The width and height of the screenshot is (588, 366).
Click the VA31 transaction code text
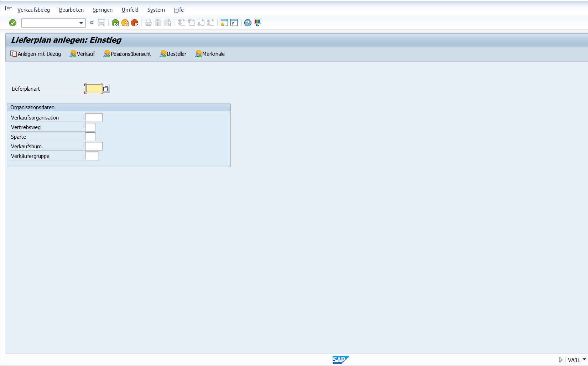pos(574,360)
